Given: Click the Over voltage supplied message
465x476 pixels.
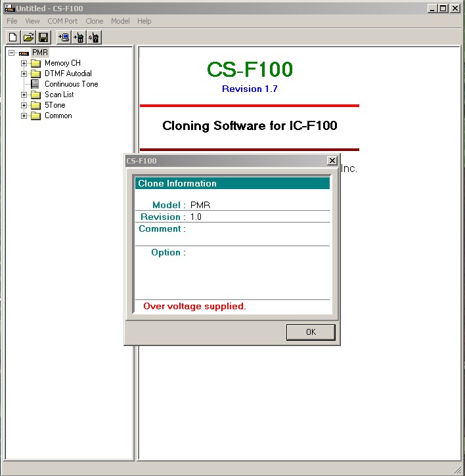Looking at the screenshot, I should click(x=194, y=306).
